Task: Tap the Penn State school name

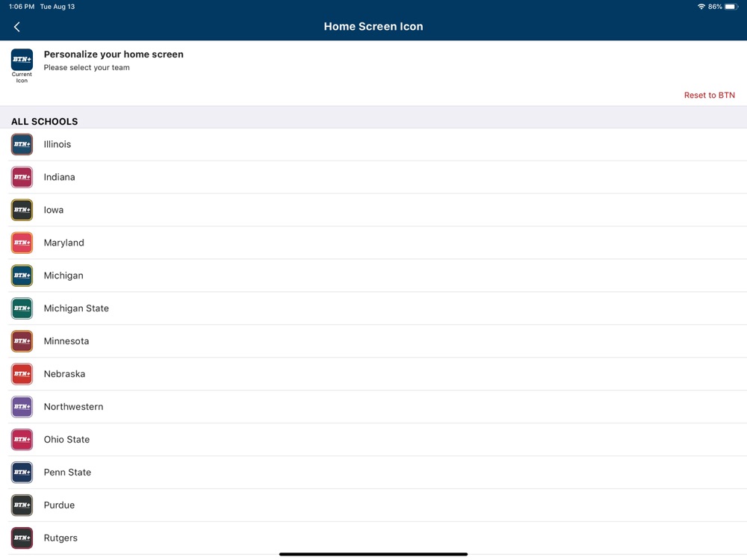Action: (x=67, y=473)
